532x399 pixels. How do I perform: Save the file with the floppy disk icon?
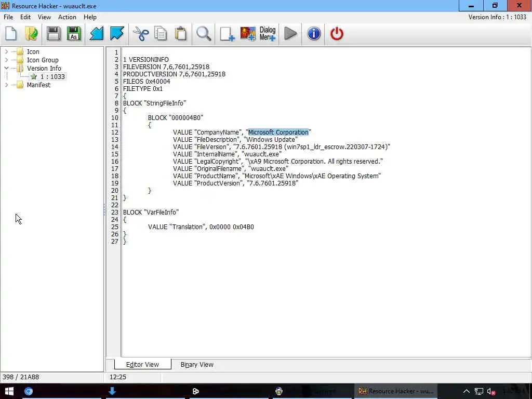[54, 34]
